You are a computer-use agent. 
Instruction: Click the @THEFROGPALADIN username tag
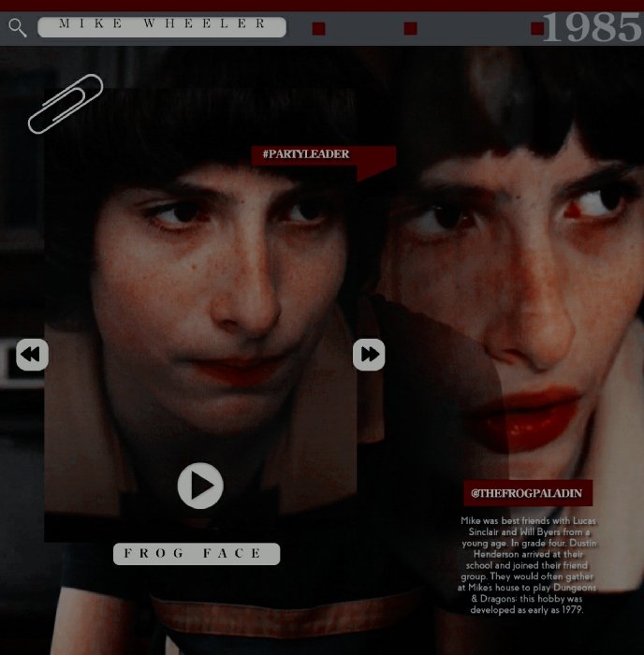[528, 493]
